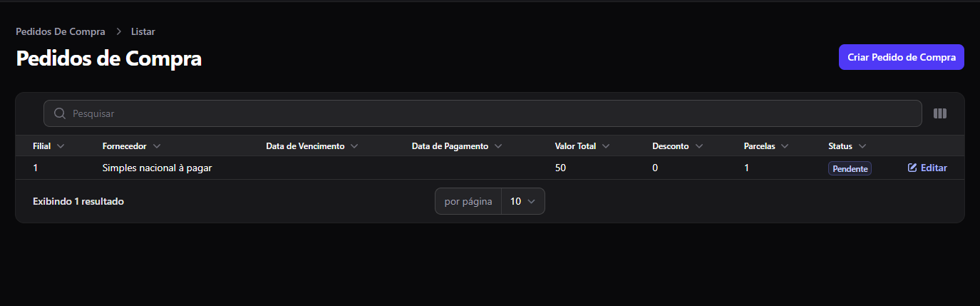The image size is (980, 306).
Task: Open the per page 10 dropdown
Action: tap(523, 201)
